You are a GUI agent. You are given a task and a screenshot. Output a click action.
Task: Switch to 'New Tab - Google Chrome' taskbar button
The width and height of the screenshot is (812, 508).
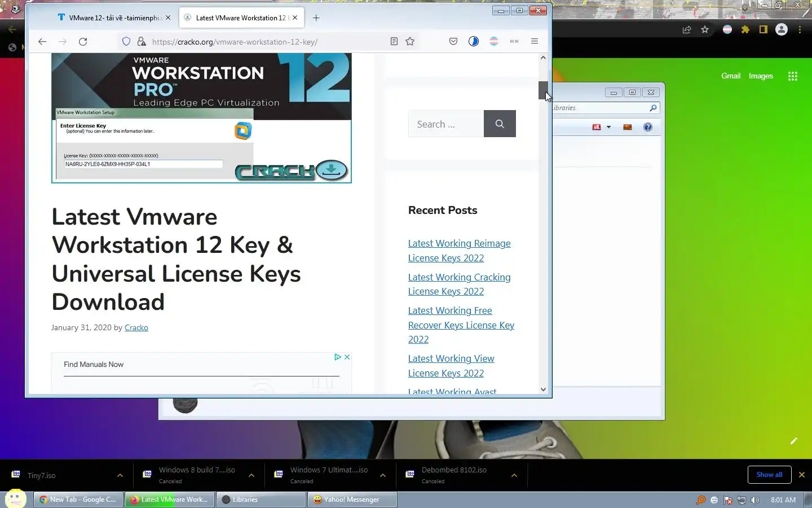pos(78,500)
